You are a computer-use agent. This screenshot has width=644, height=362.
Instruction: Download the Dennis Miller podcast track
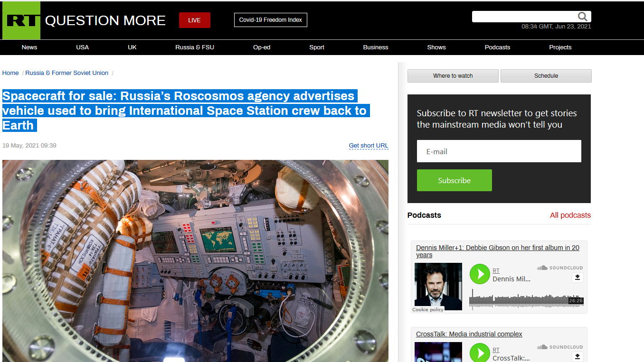click(x=578, y=278)
